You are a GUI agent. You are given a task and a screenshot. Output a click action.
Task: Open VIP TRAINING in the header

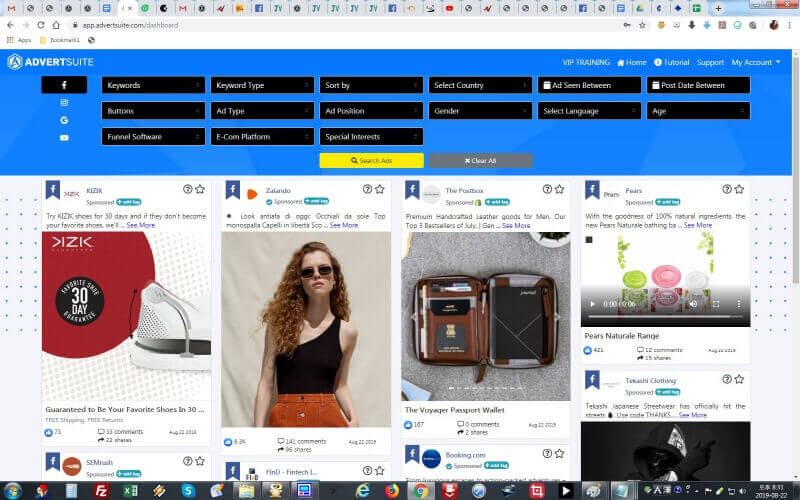[x=586, y=62]
